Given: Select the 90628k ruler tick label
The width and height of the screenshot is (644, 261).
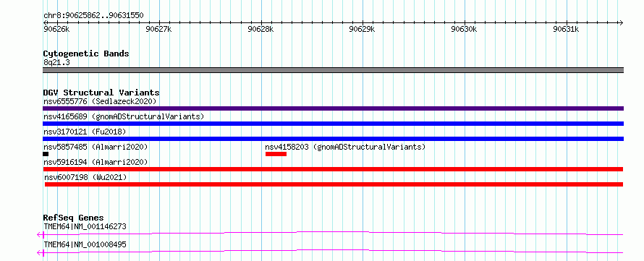Looking at the screenshot, I should point(260,29).
